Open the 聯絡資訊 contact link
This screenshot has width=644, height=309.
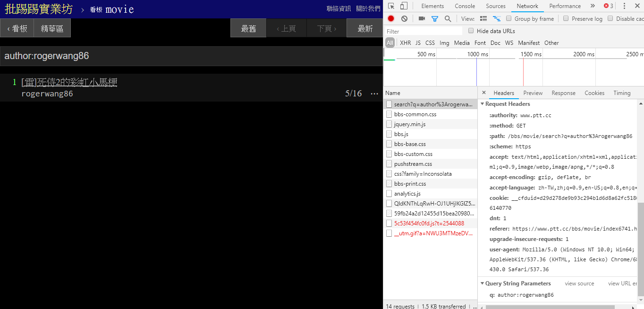(339, 9)
